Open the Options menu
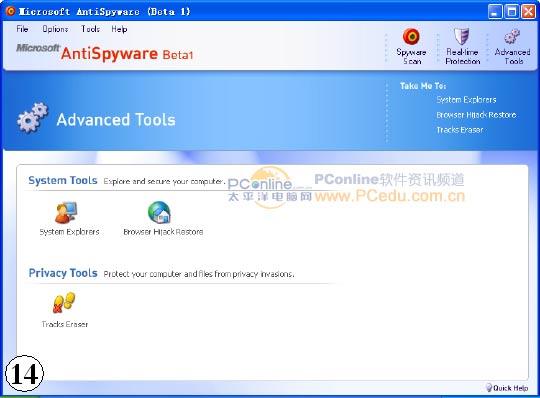This screenshot has width=540, height=398. click(x=55, y=29)
